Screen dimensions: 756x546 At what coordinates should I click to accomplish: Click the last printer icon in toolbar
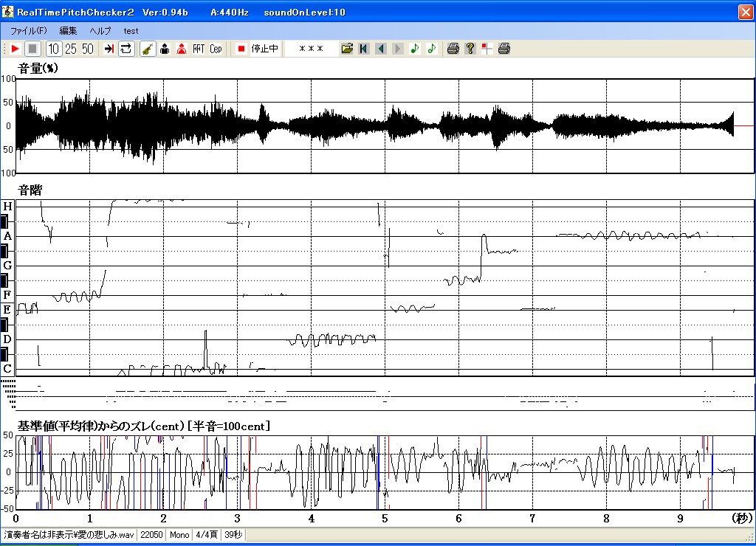click(x=504, y=49)
